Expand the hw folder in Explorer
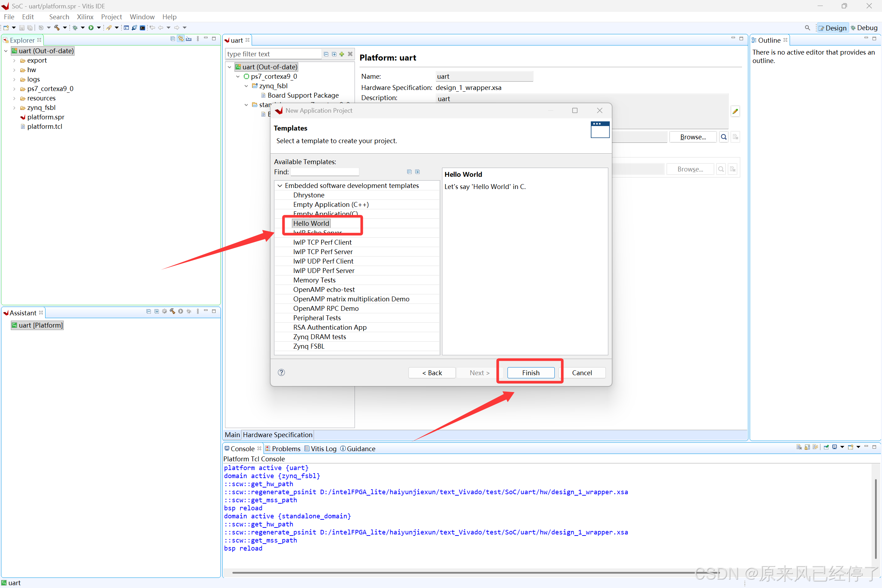This screenshot has height=588, width=882. coord(14,70)
